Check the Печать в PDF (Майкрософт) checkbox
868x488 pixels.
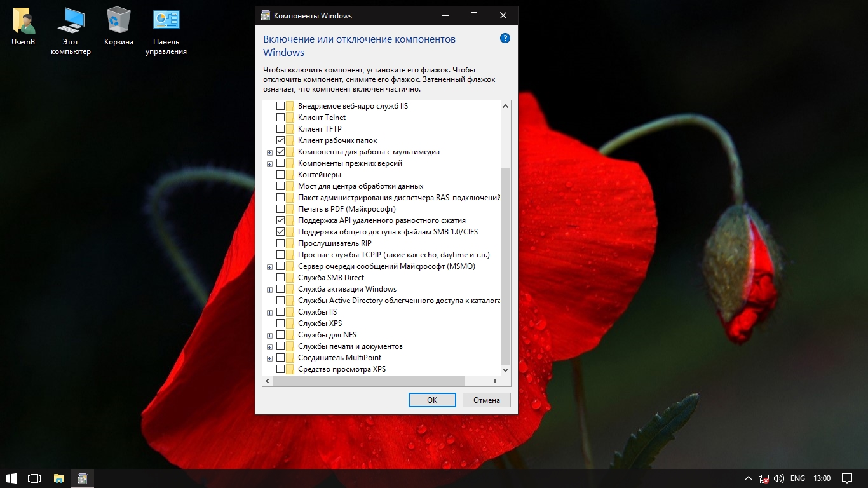pyautogui.click(x=280, y=209)
